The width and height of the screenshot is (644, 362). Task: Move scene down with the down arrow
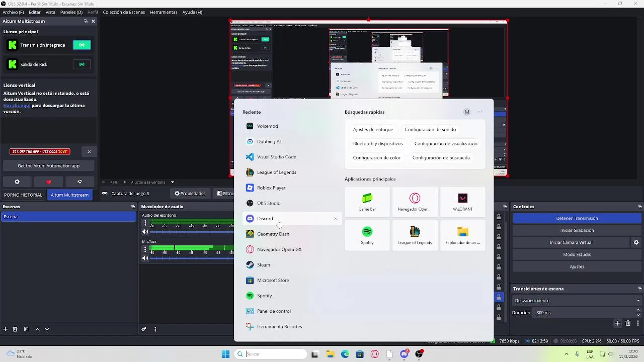47,329
